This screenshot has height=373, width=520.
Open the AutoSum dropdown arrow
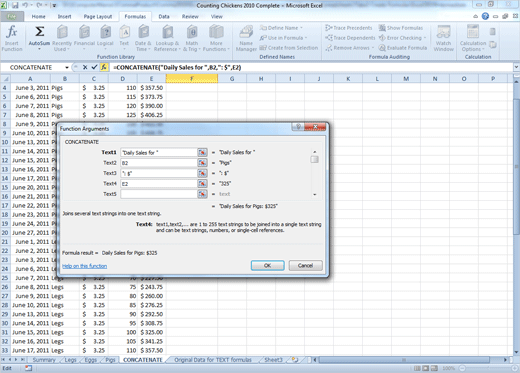pos(39,49)
